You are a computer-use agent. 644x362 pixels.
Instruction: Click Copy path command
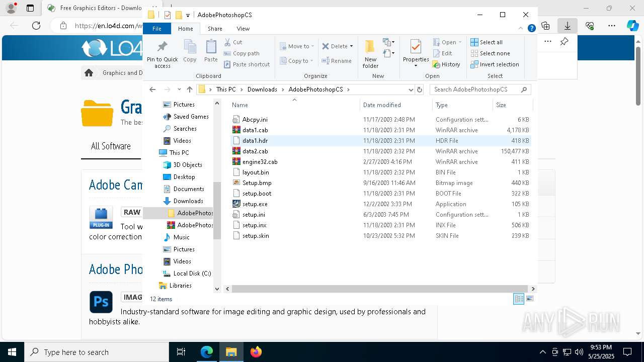(x=242, y=53)
